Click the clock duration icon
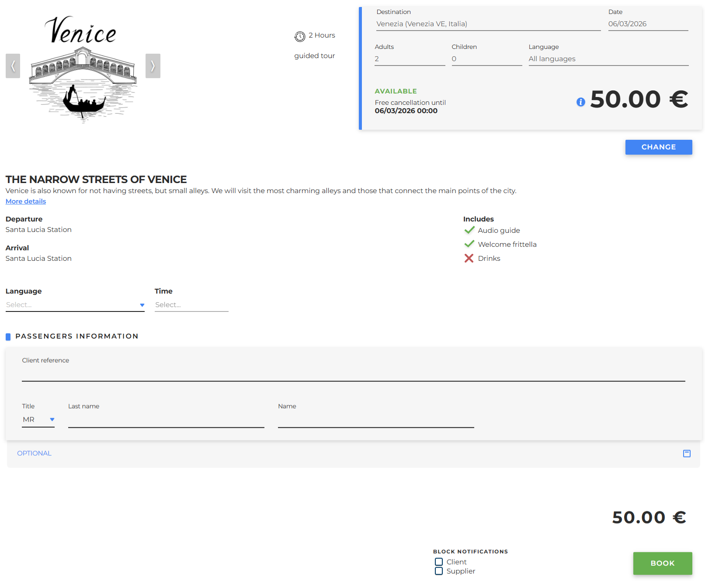 click(x=300, y=36)
